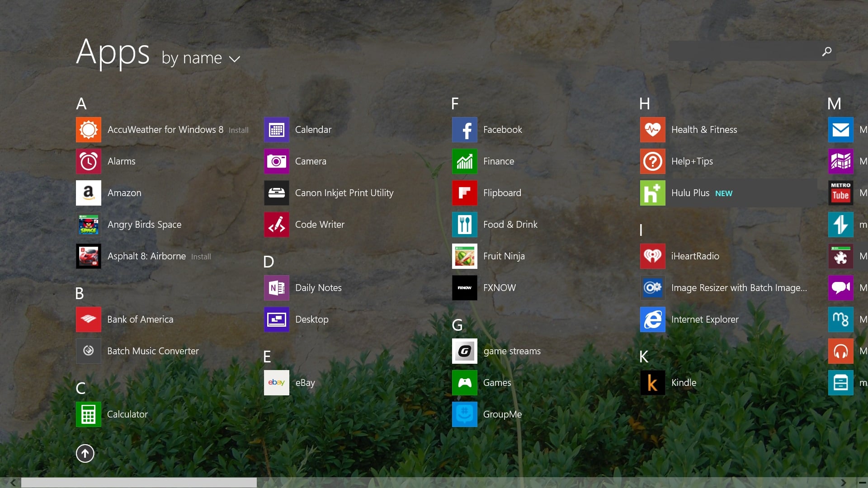The width and height of the screenshot is (868, 488).
Task: Select the F letter group header
Action: [x=455, y=104]
